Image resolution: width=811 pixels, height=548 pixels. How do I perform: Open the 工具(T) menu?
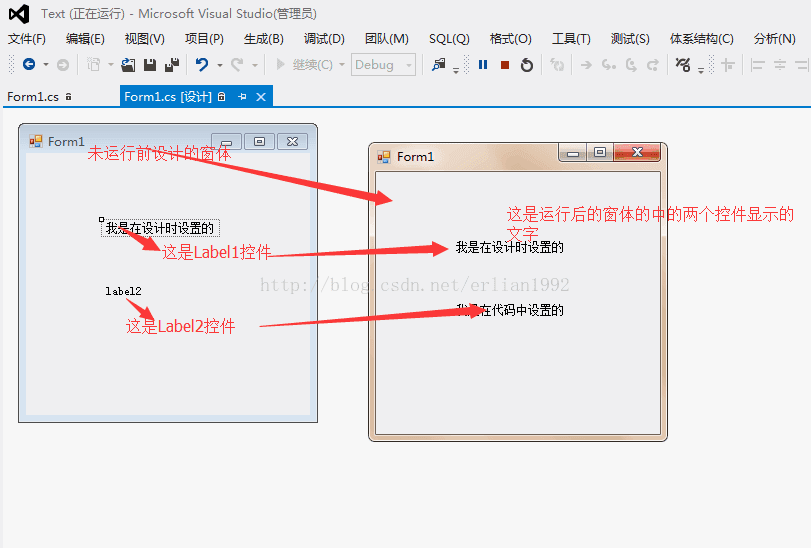[572, 39]
